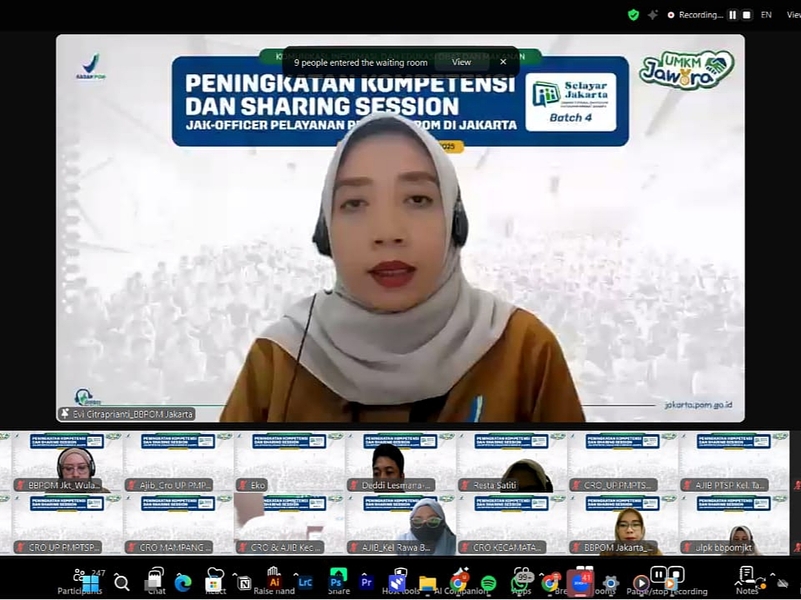Open Chrome icon right of WhatsApp
The height and width of the screenshot is (600, 801).
click(550, 583)
